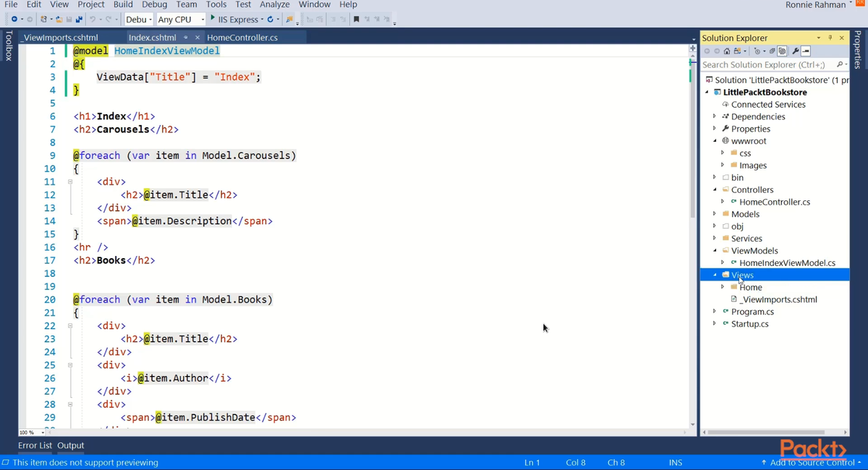
Task: Expand Program.cs node arrow
Action: click(715, 312)
